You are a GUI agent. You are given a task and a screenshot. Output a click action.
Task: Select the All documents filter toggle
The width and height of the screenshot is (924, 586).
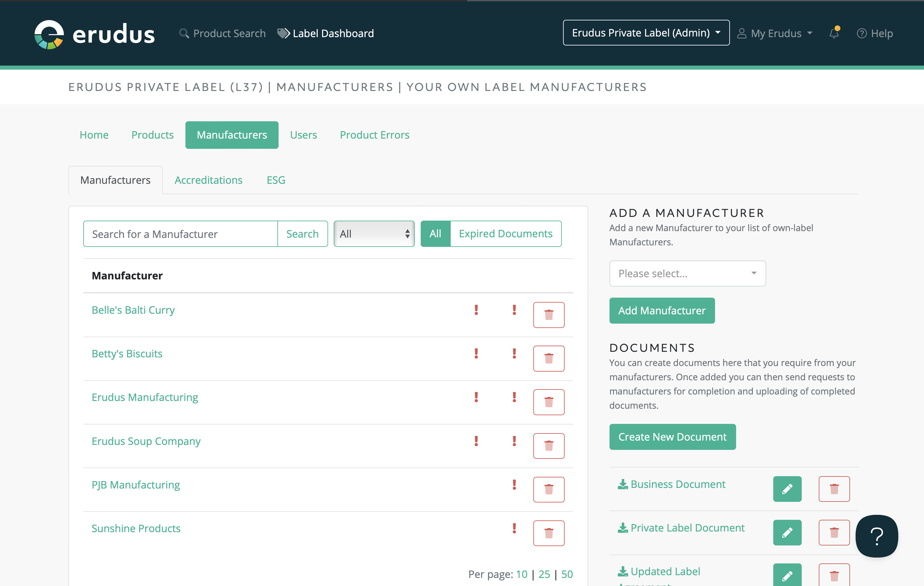pos(435,234)
